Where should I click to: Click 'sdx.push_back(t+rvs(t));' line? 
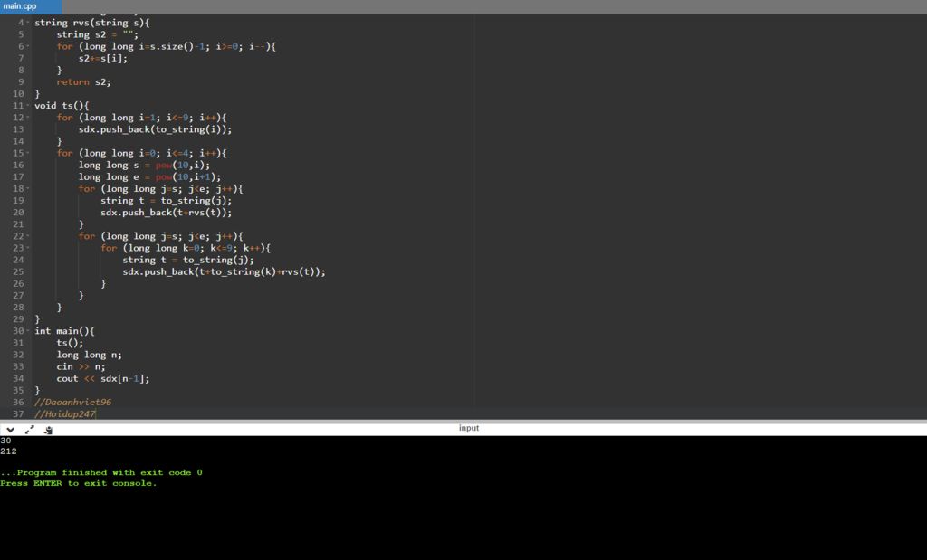167,212
